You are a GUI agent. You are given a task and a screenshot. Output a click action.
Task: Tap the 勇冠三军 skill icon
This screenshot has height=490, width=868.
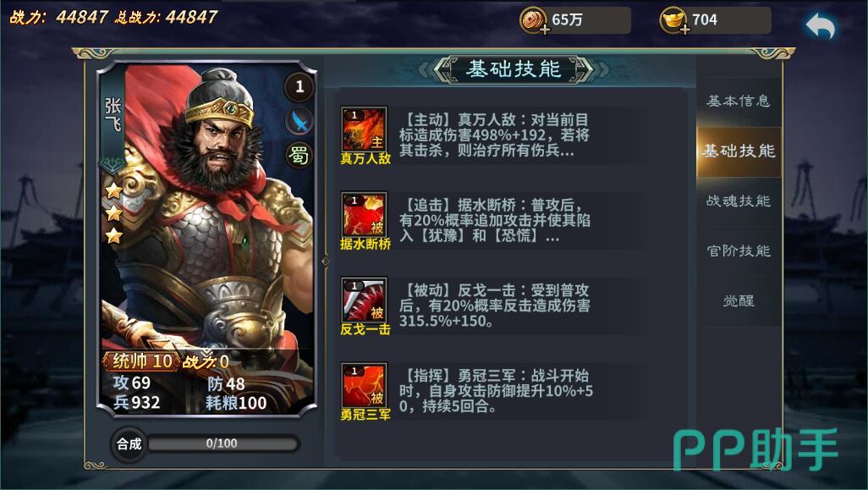pos(364,385)
